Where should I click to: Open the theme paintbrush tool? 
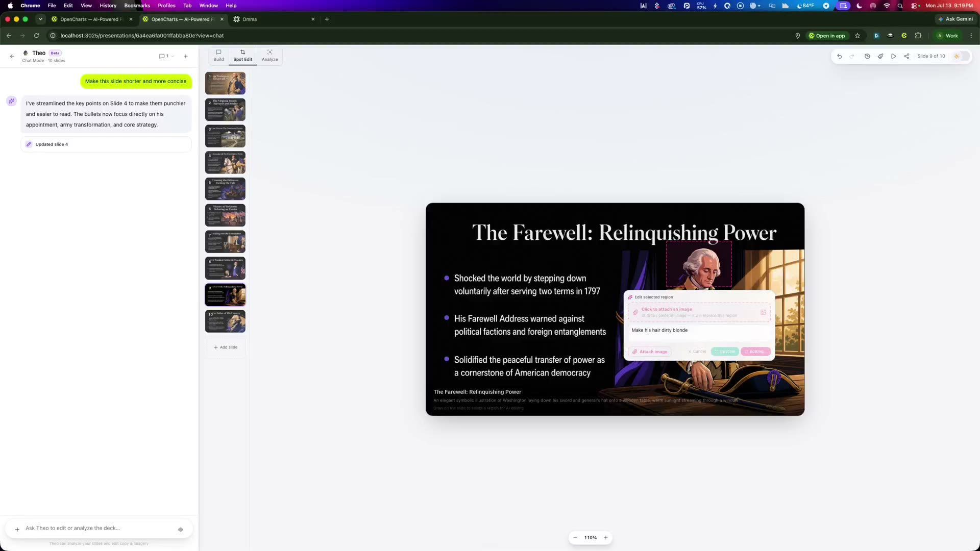click(x=880, y=56)
